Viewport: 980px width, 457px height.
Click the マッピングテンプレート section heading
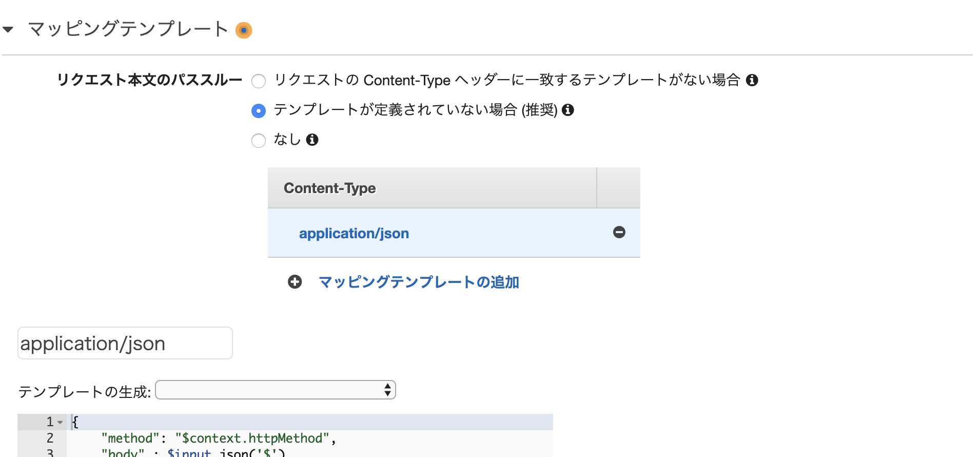tap(128, 29)
